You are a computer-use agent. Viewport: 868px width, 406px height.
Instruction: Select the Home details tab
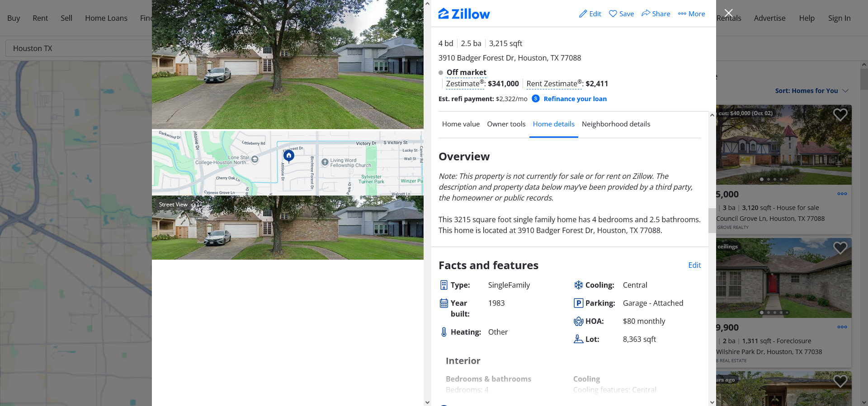(x=553, y=124)
